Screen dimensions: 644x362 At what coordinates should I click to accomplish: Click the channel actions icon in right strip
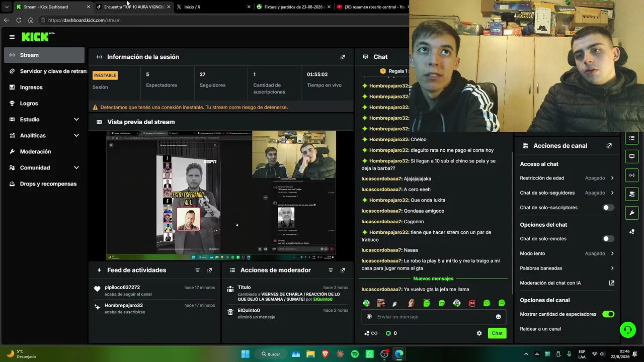(632, 194)
